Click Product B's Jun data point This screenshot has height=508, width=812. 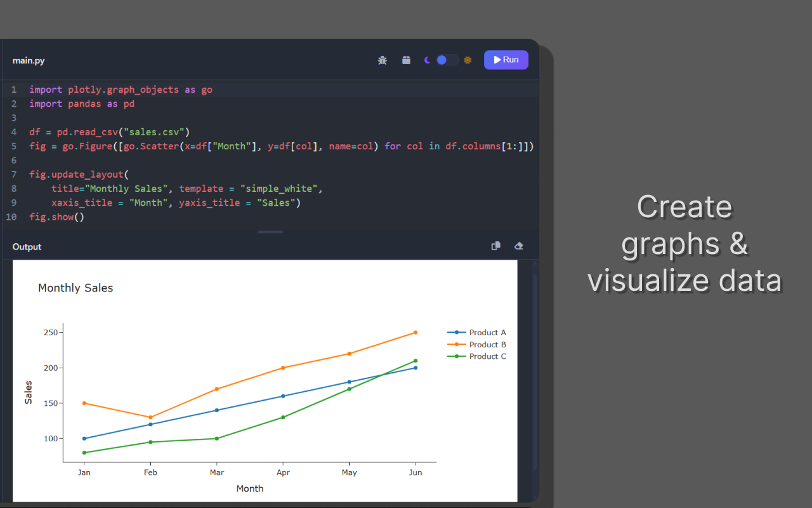(416, 332)
